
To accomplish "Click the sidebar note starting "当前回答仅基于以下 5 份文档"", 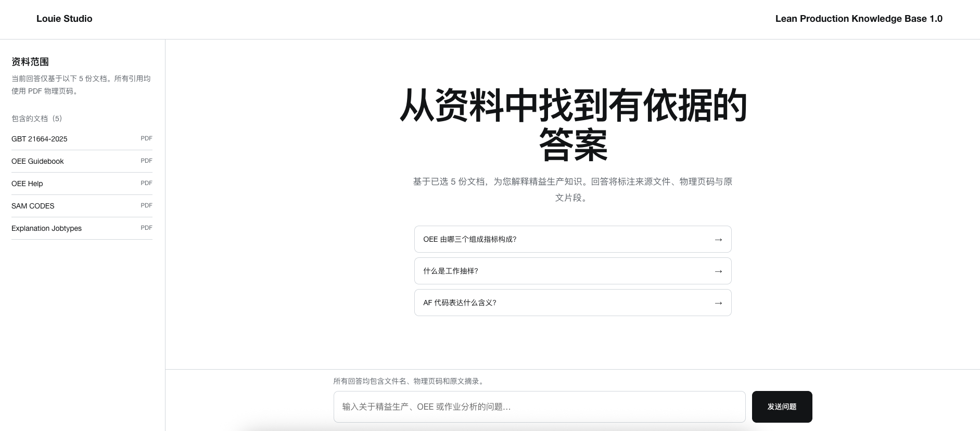I will [x=81, y=85].
